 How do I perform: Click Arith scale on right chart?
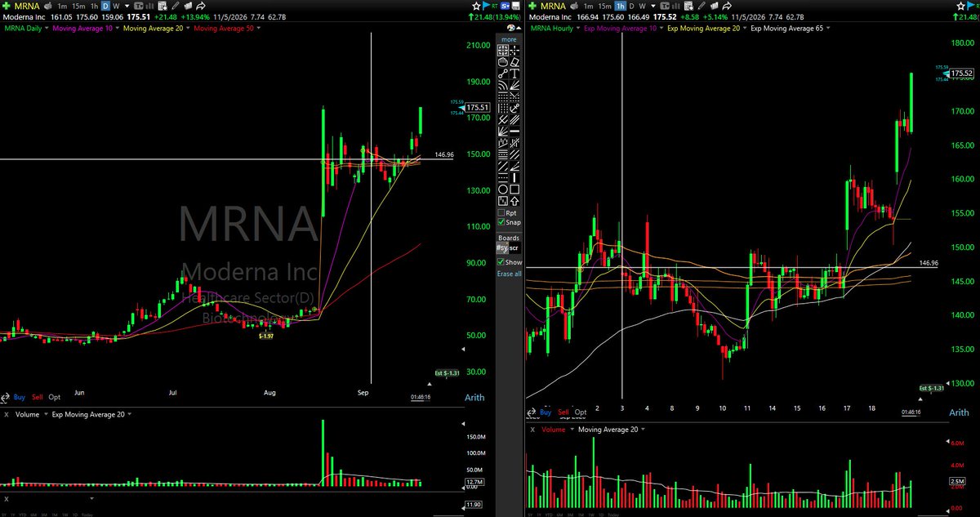[x=960, y=413]
